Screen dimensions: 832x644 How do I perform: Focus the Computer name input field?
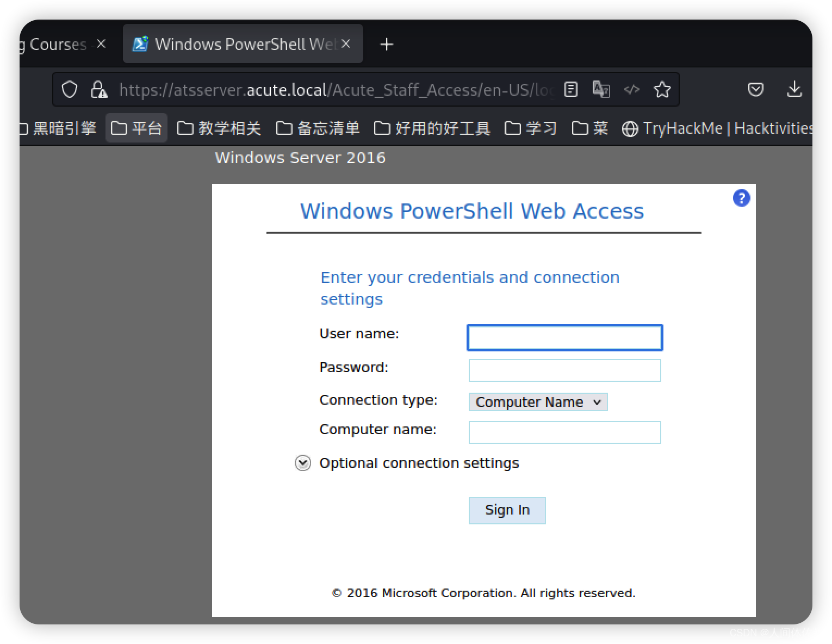pyautogui.click(x=564, y=432)
